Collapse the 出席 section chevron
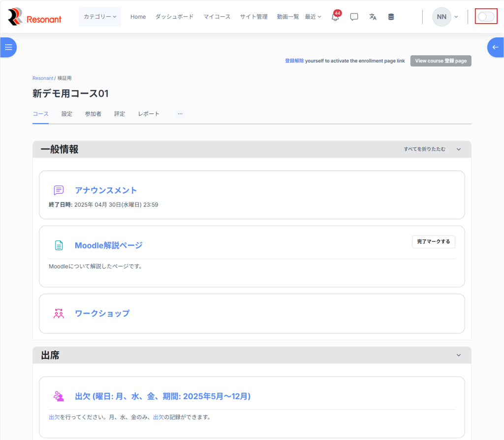Viewport: 504px width, 440px height. pyautogui.click(x=459, y=355)
